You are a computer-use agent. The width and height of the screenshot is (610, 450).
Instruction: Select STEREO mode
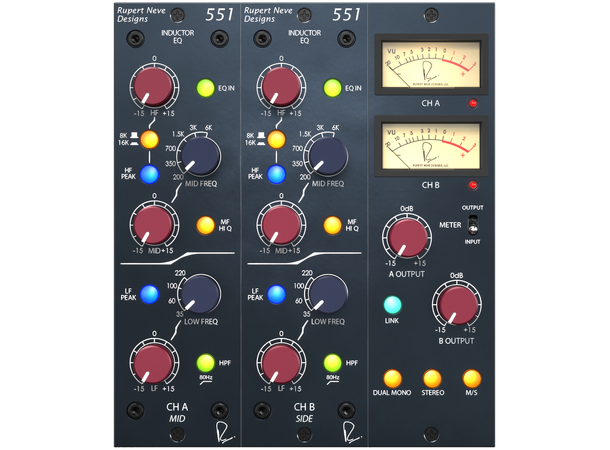(432, 378)
